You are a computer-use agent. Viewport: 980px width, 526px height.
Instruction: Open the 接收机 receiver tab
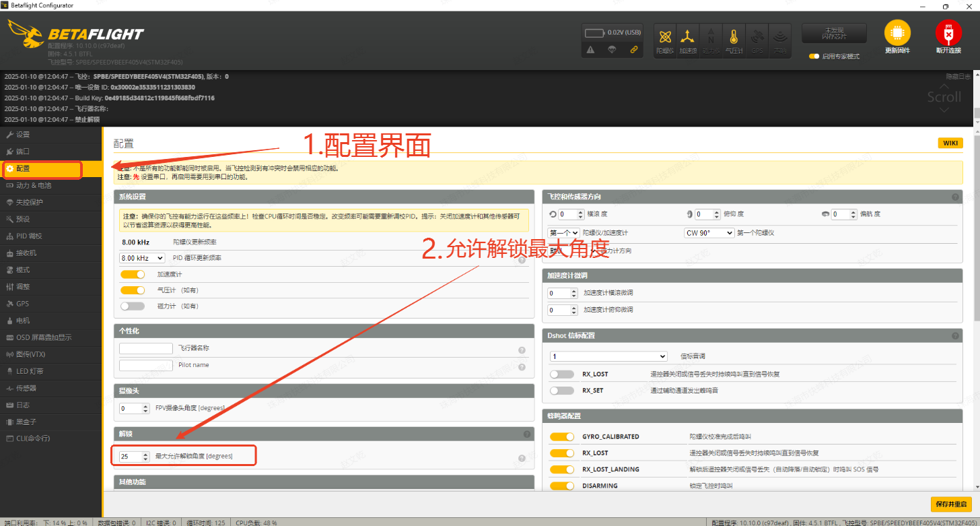(x=51, y=253)
